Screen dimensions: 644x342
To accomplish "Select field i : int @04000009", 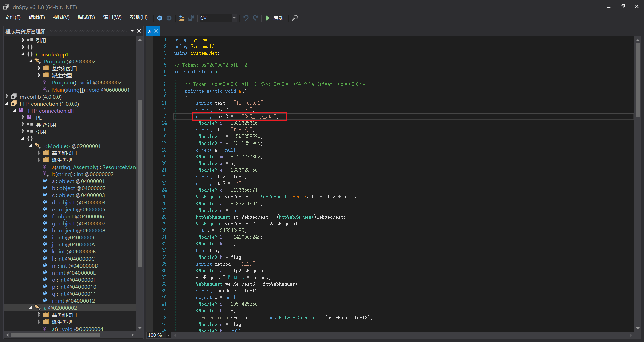I will click(73, 237).
